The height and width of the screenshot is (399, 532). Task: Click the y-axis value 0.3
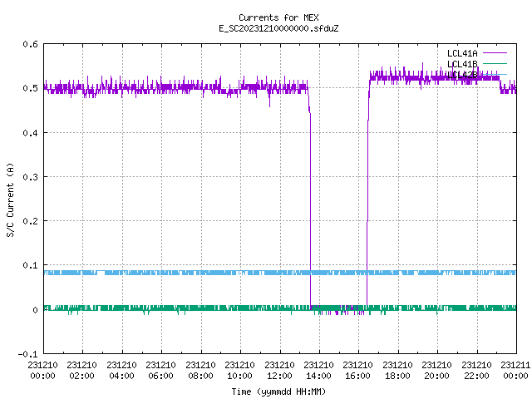(30, 177)
